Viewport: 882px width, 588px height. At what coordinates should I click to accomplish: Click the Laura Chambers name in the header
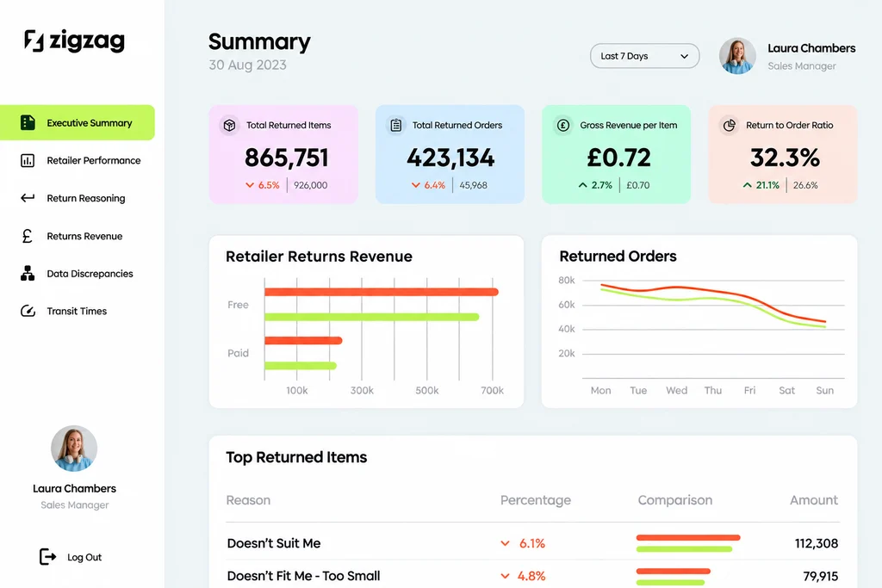811,48
